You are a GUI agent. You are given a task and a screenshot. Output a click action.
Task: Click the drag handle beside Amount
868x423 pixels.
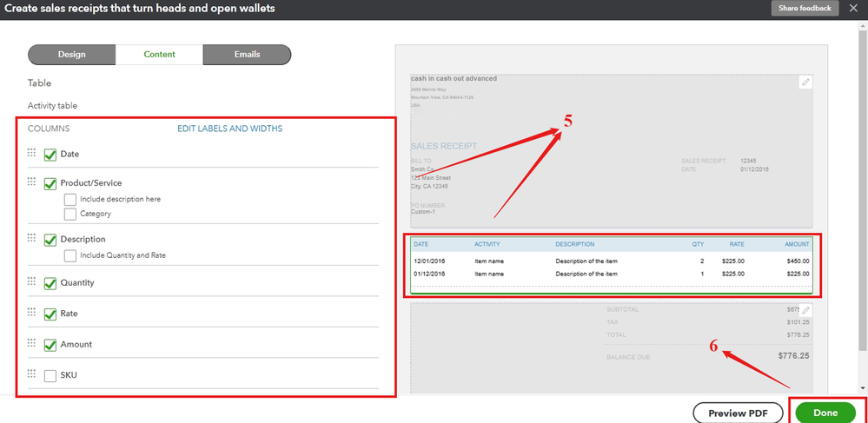[x=31, y=342]
